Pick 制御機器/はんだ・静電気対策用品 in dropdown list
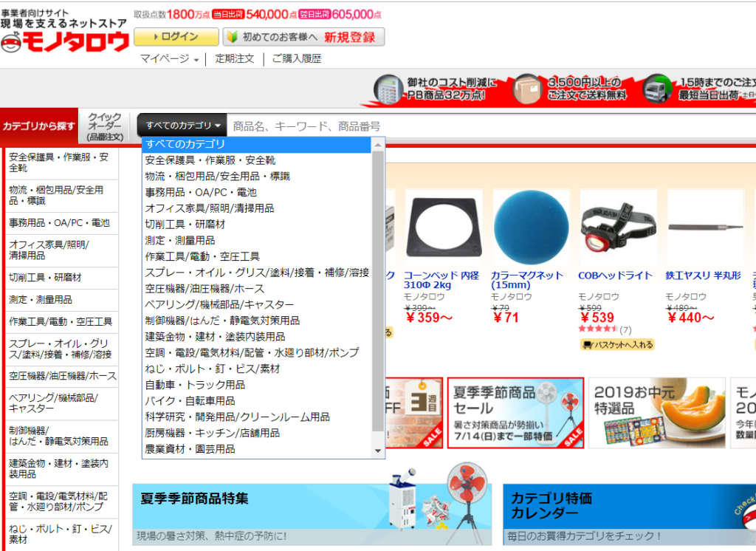756x551 pixels. 257,321
